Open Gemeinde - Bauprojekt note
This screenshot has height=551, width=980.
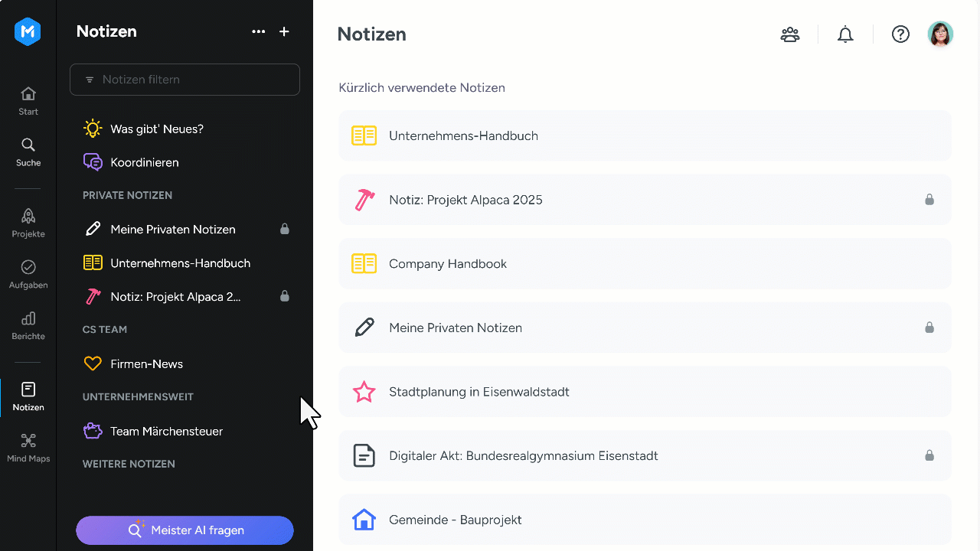(x=645, y=520)
